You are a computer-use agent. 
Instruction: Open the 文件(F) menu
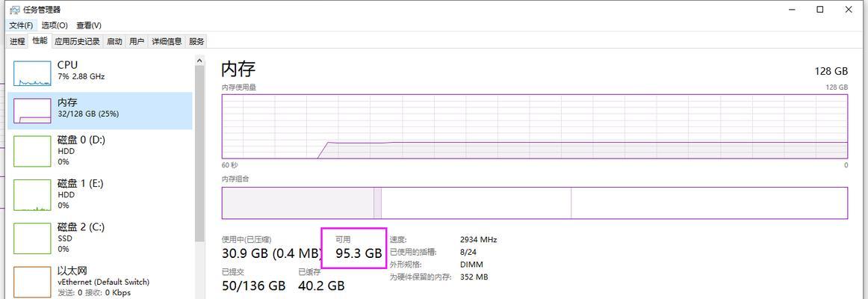(21, 25)
